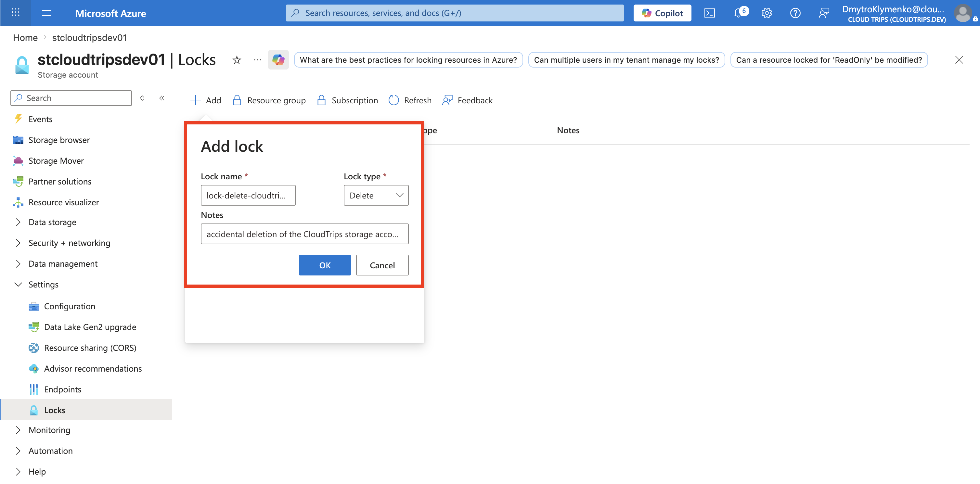Click the Notes column header

[568, 130]
